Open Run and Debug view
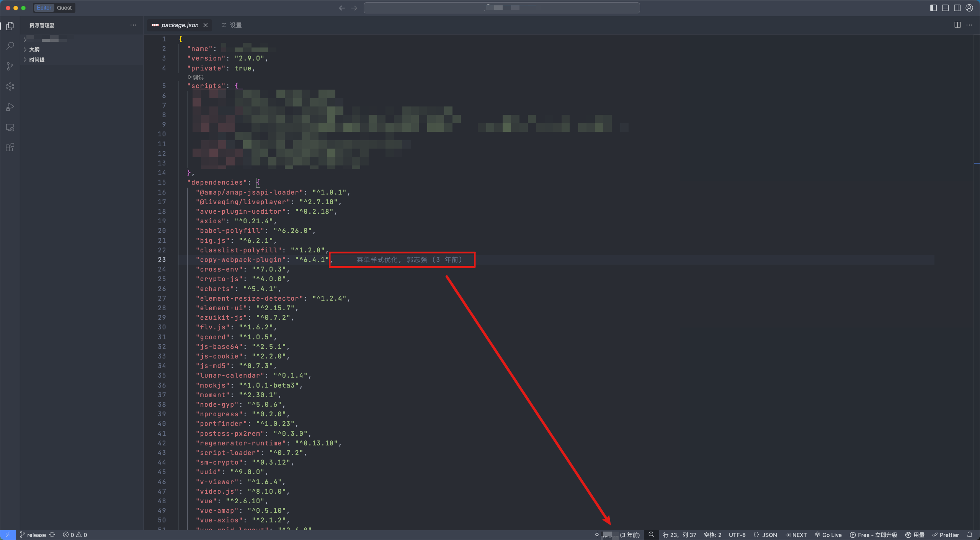The height and width of the screenshot is (540, 980). point(10,107)
